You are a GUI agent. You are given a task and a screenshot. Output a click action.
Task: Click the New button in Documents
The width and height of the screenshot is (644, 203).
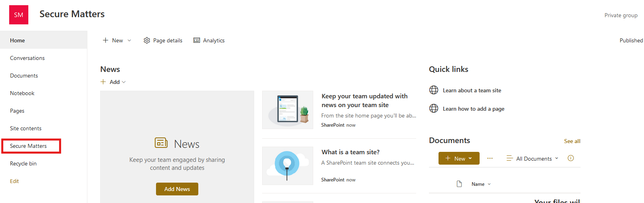(458, 158)
